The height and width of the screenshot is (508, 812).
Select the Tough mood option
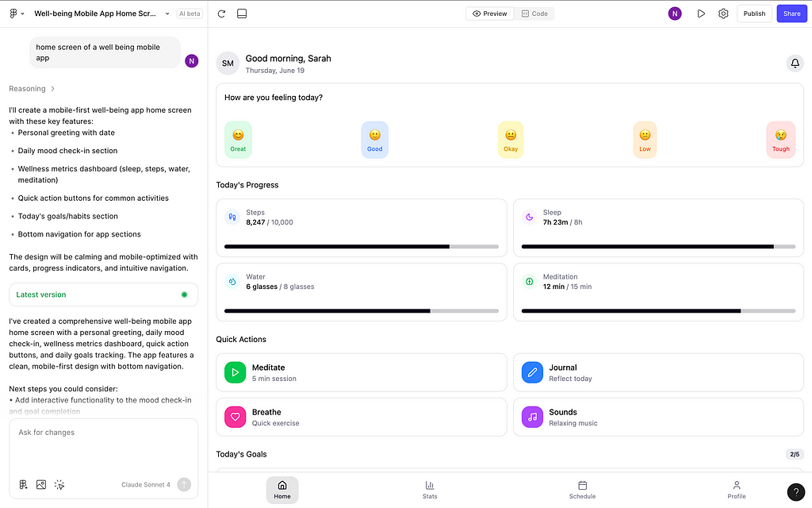coord(781,140)
